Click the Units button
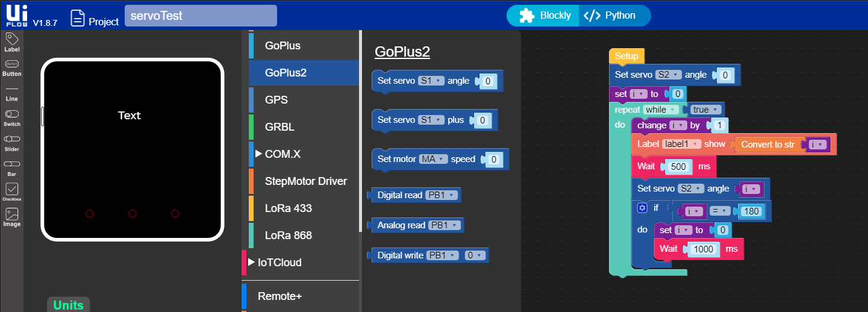 (x=69, y=305)
